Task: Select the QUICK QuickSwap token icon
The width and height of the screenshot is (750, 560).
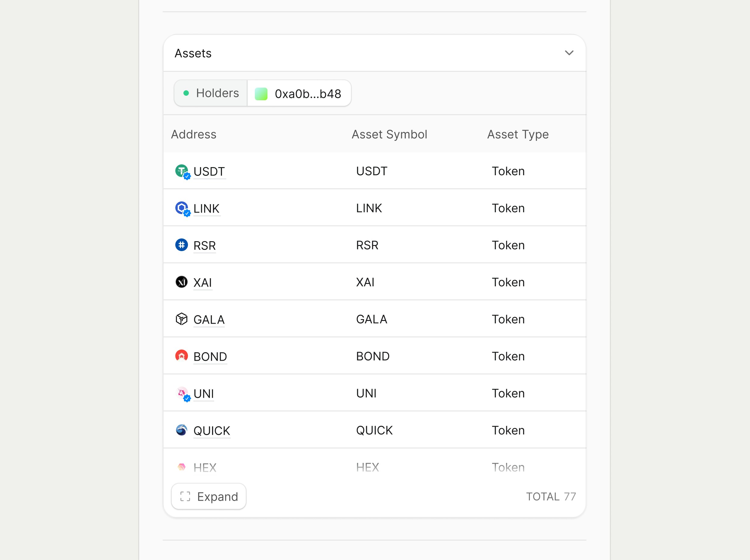Action: click(182, 430)
